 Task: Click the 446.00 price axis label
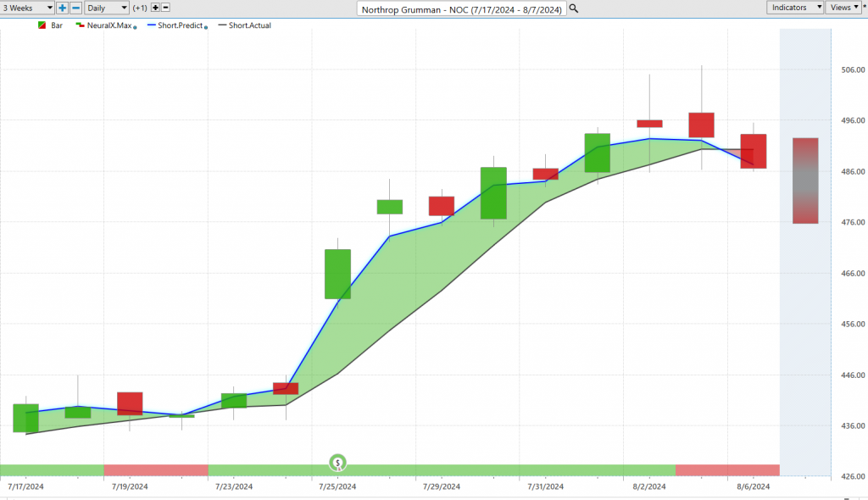coord(853,375)
